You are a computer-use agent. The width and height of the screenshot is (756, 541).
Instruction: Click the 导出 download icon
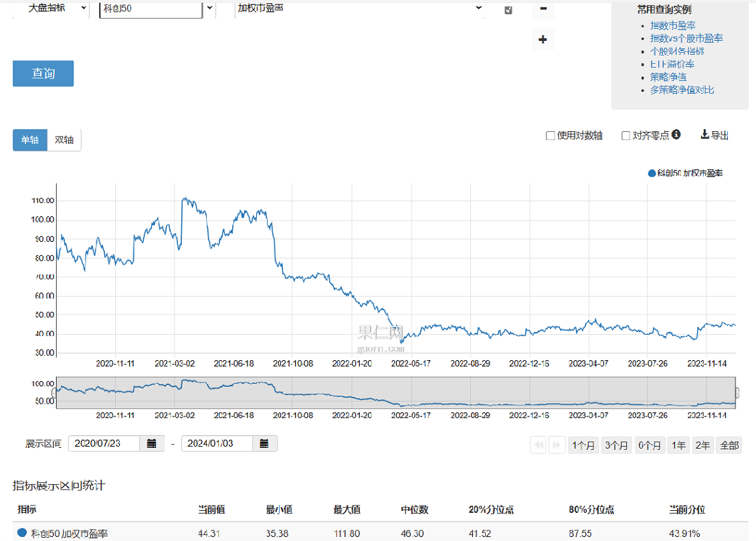pyautogui.click(x=704, y=135)
